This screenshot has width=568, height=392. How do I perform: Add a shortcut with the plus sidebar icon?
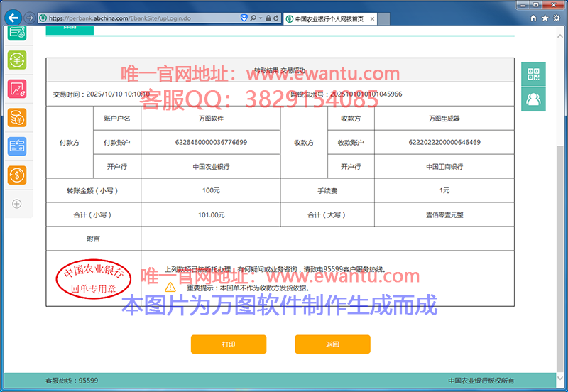click(16, 204)
